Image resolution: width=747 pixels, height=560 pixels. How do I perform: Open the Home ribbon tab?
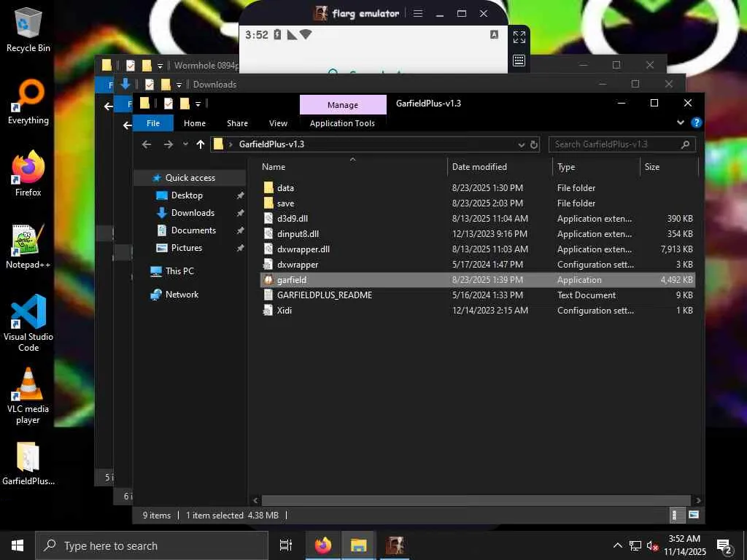tap(194, 123)
